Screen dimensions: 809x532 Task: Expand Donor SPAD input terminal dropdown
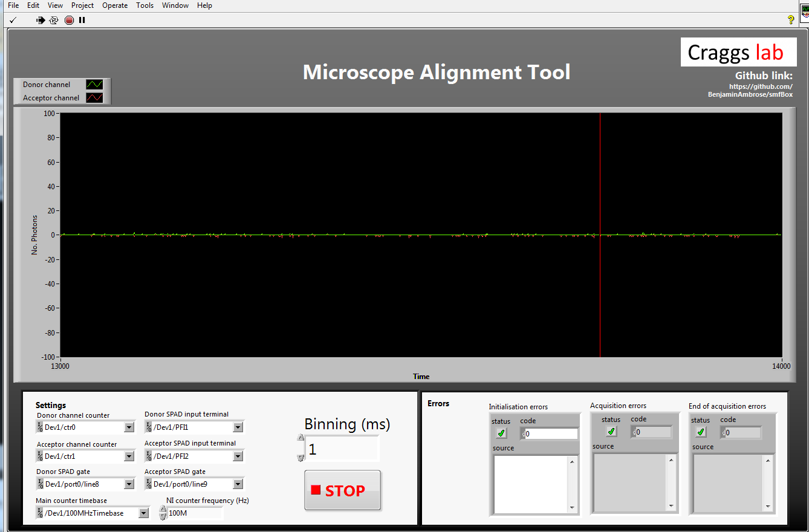[x=238, y=427]
